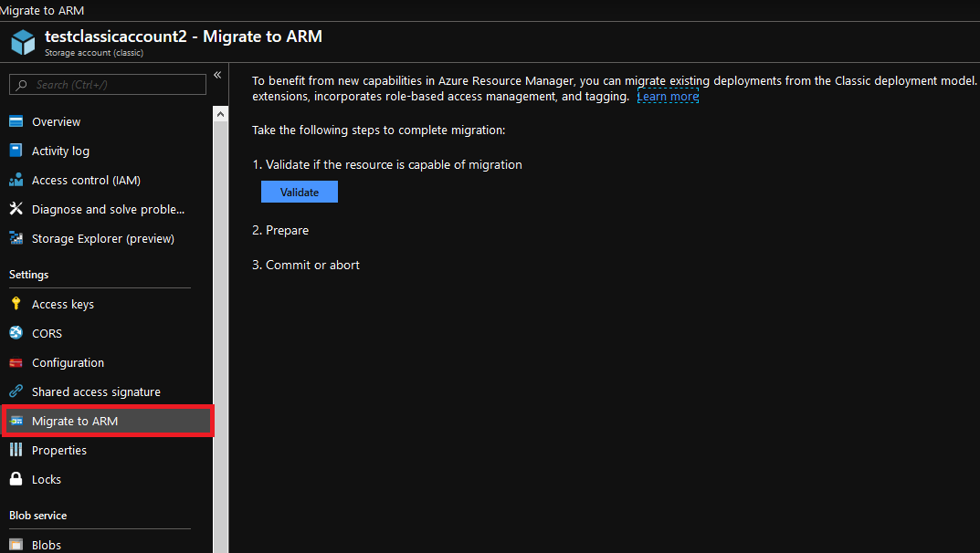
Task: Click the Validate button
Action: click(x=300, y=192)
